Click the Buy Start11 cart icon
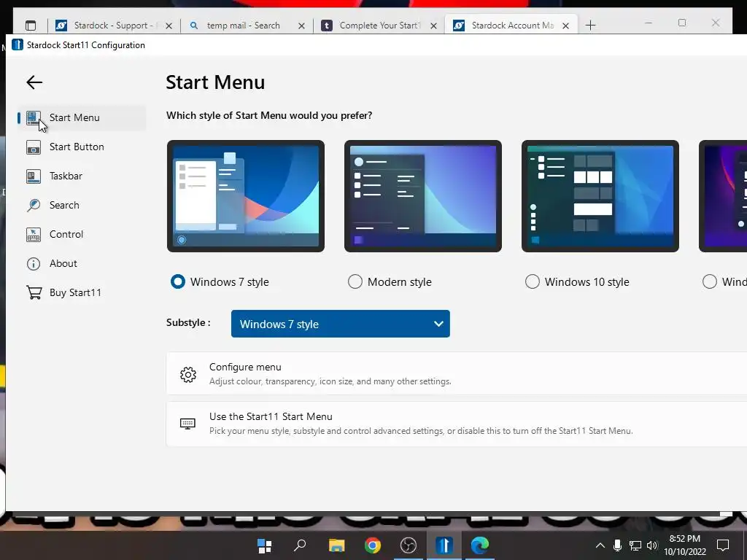The height and width of the screenshot is (560, 747). [x=34, y=292]
